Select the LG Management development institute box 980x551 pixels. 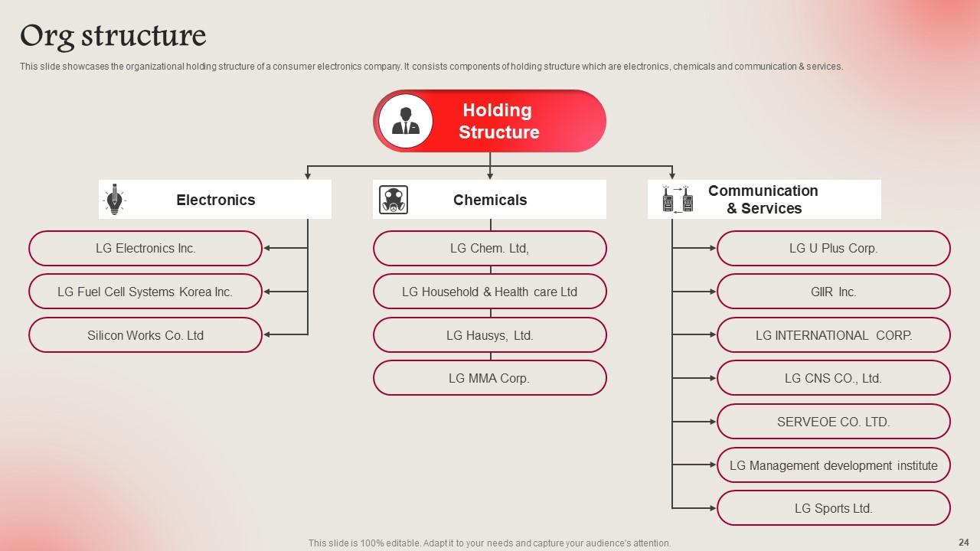tap(833, 465)
